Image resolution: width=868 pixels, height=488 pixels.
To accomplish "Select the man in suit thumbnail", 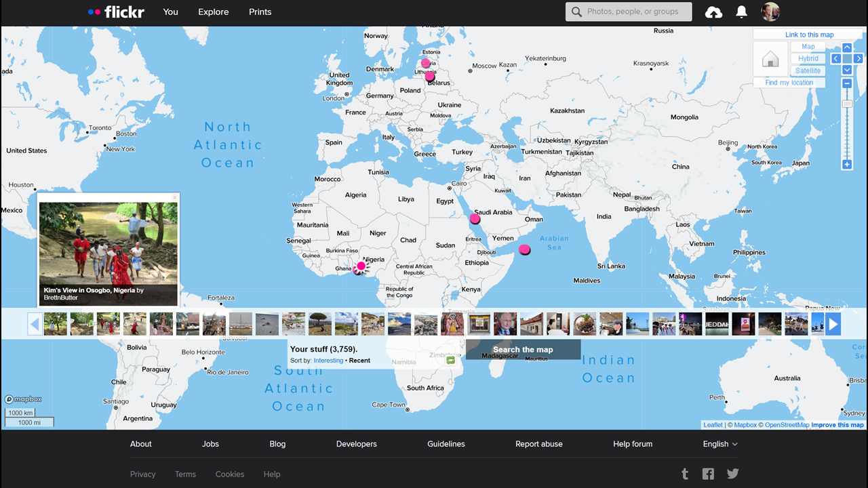I will pos(505,324).
